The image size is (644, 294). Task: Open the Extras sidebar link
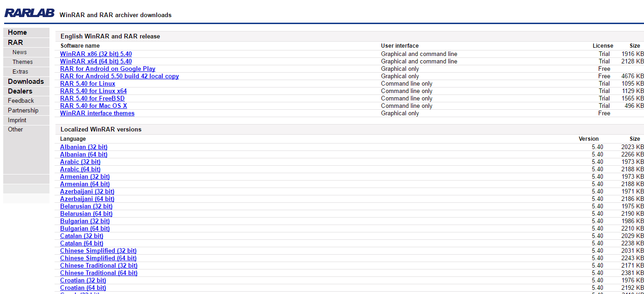point(20,72)
